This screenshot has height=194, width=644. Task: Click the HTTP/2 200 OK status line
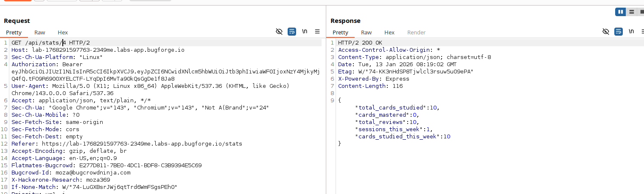pos(360,43)
